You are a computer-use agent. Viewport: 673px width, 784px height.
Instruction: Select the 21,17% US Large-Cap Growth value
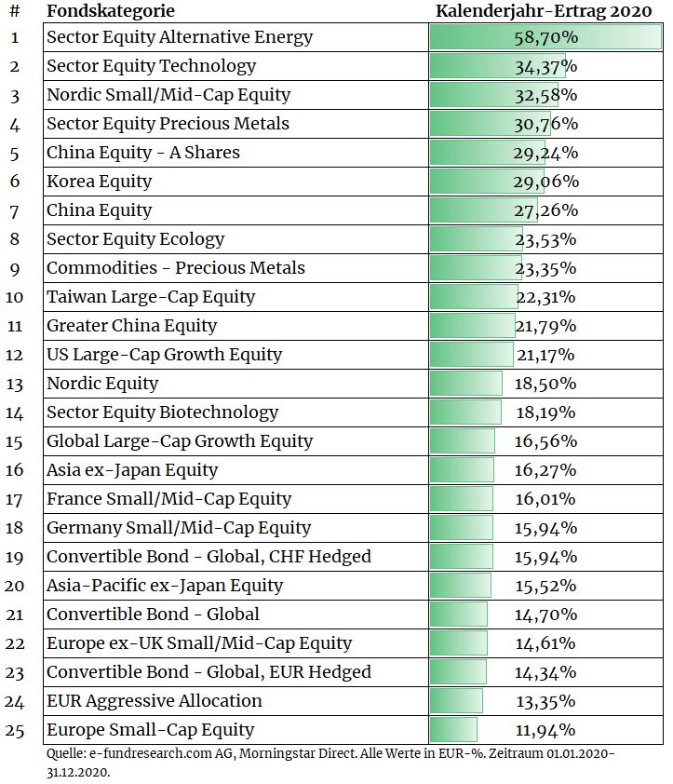pos(546,355)
